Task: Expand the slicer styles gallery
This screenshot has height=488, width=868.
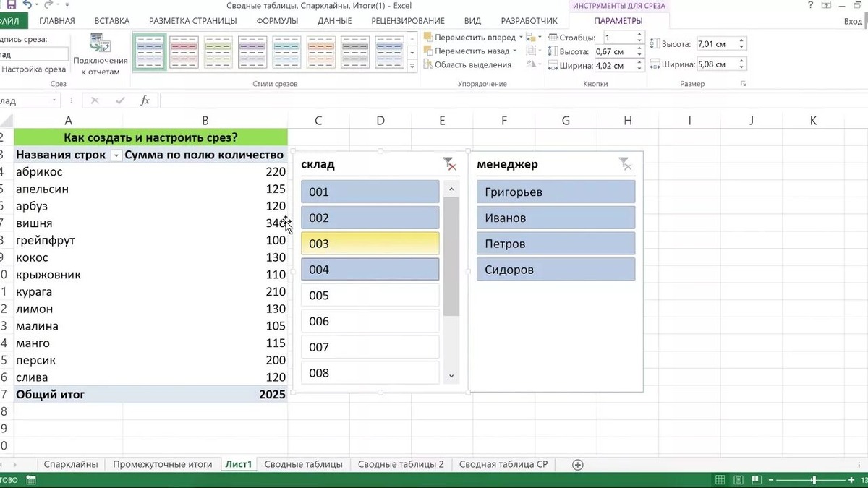Action: [412, 66]
